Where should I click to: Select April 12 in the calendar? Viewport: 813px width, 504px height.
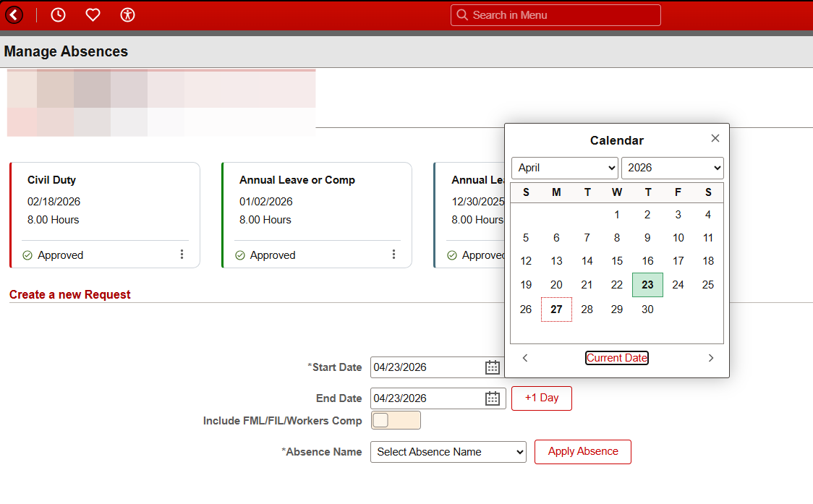[x=526, y=261]
